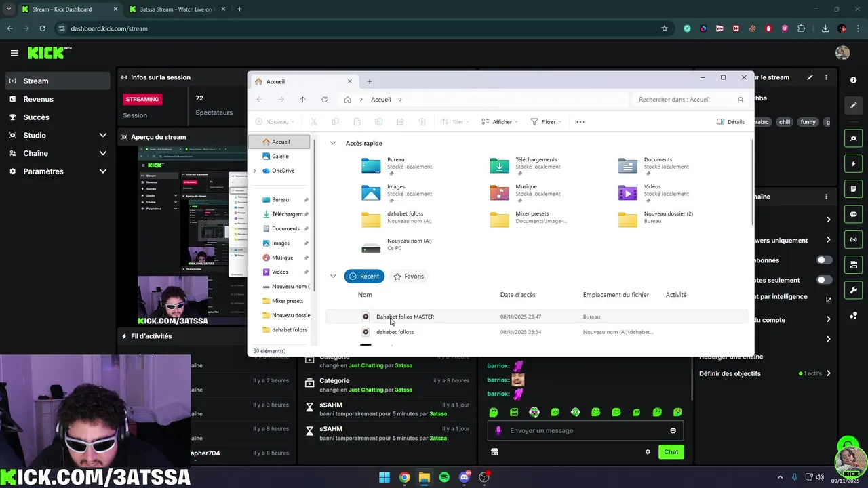Open Spotify from the taskbar
Screen dimensions: 868x488
point(444,477)
